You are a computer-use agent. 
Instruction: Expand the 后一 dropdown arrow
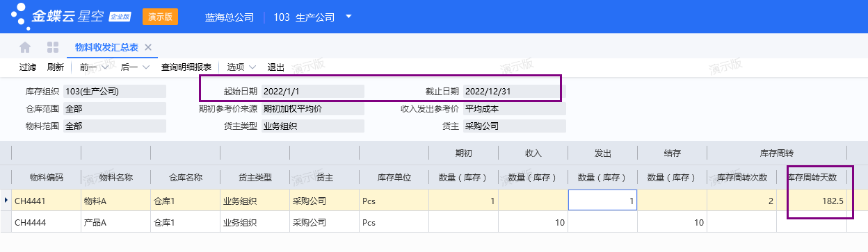146,67
